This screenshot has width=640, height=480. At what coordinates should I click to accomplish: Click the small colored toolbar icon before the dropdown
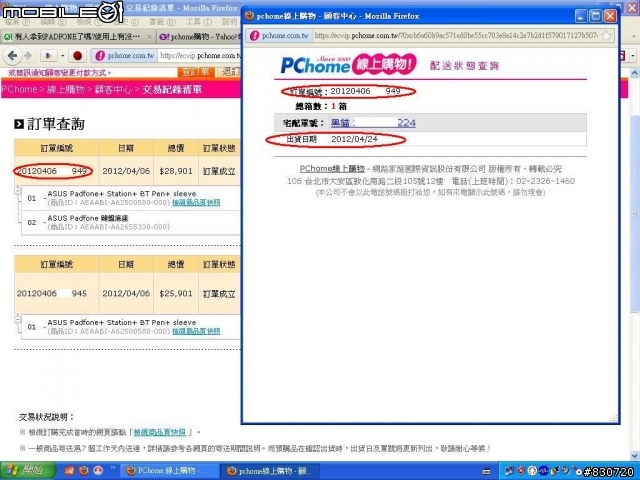[x=48, y=56]
